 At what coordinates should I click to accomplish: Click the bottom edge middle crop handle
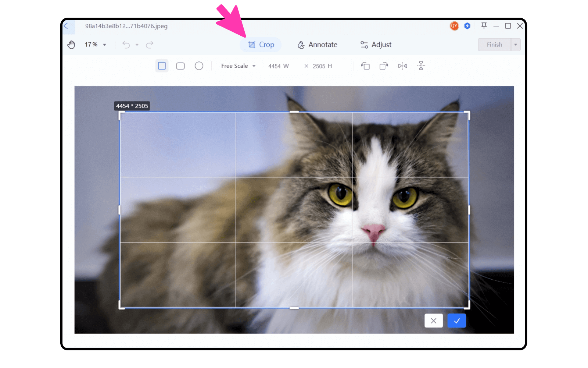click(x=294, y=308)
